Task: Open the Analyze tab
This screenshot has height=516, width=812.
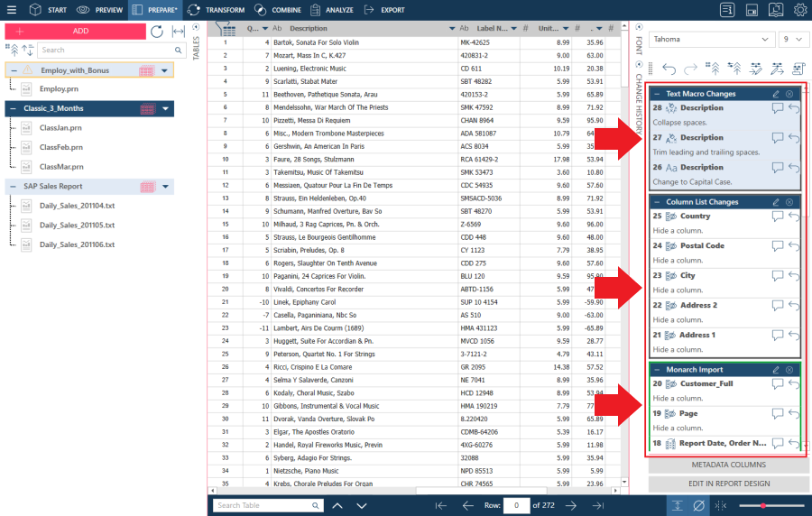Action: pos(330,10)
